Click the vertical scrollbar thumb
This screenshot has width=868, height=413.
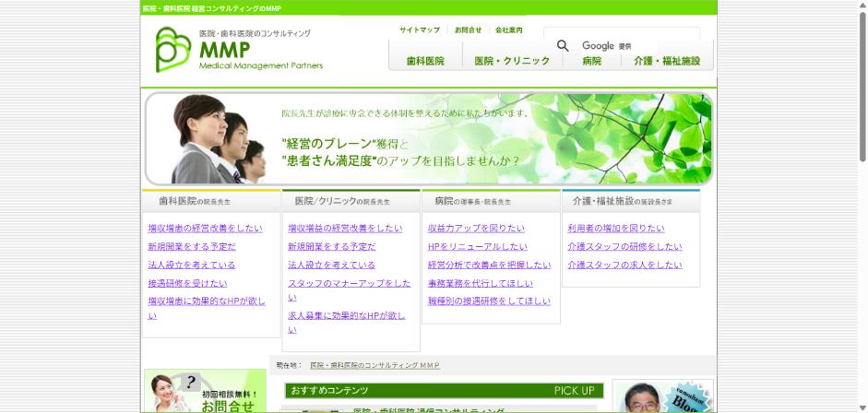click(x=862, y=87)
